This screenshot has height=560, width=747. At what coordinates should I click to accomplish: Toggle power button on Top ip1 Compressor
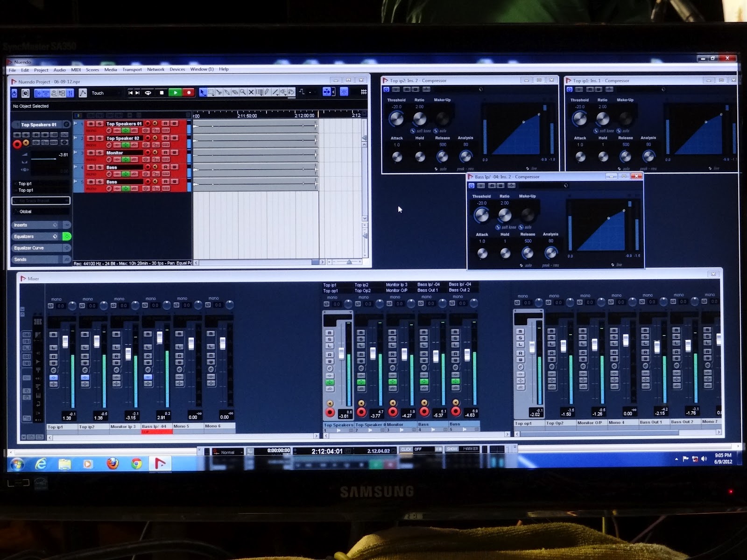click(569, 89)
